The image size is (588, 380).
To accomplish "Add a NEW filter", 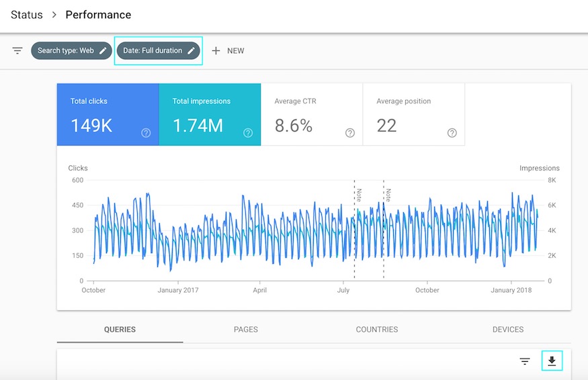I will (x=228, y=50).
